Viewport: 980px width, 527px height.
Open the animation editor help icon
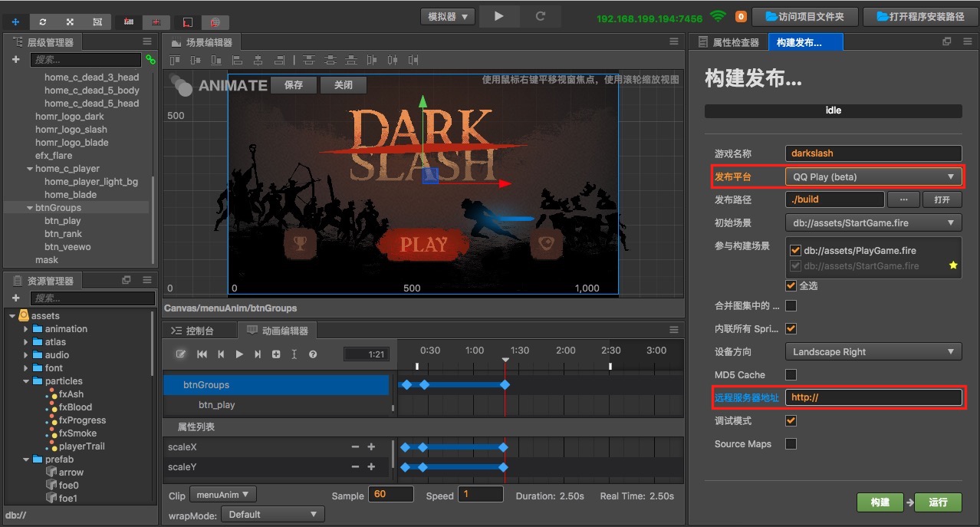click(x=313, y=354)
